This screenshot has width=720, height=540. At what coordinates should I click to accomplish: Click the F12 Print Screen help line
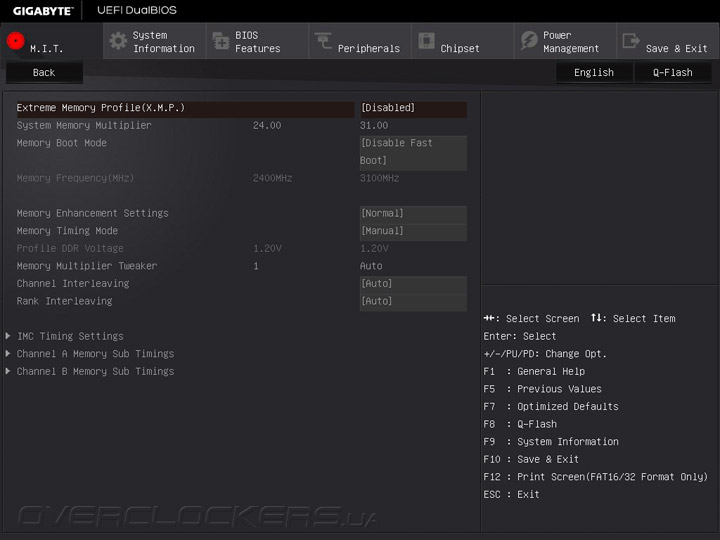click(x=596, y=477)
